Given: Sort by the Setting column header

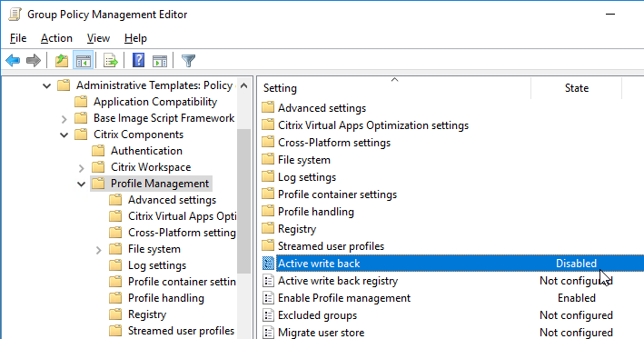Looking at the screenshot, I should click(x=394, y=88).
